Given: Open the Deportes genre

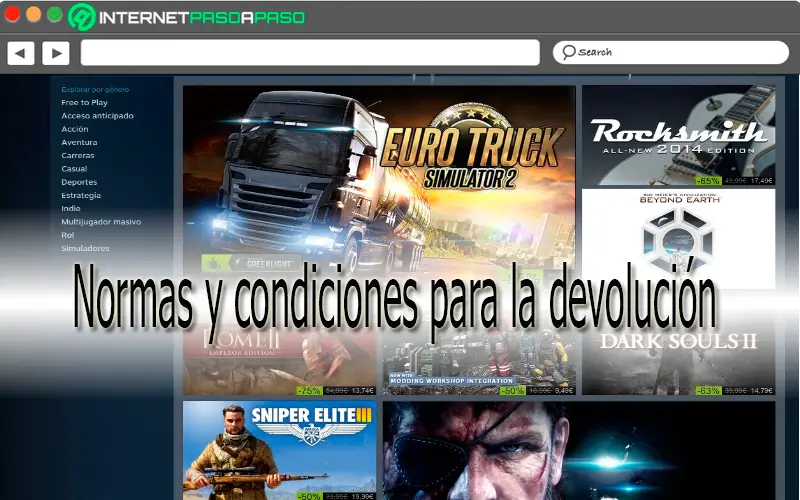Looking at the screenshot, I should click(79, 182).
